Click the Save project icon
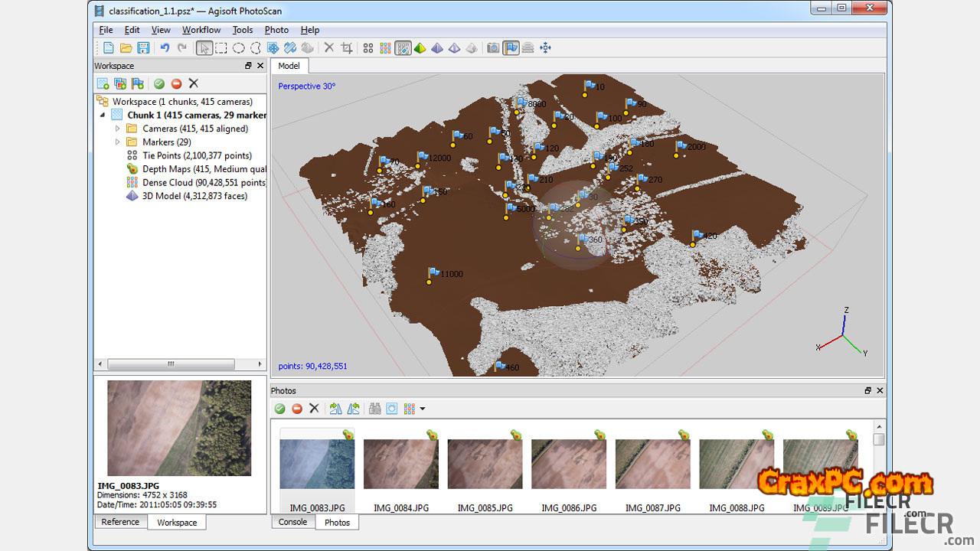Image resolution: width=980 pixels, height=551 pixels. pos(143,48)
